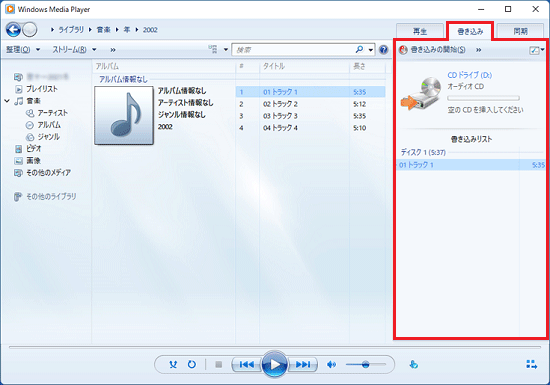
Task: Select track 02 トラック 2
Action: coord(310,104)
